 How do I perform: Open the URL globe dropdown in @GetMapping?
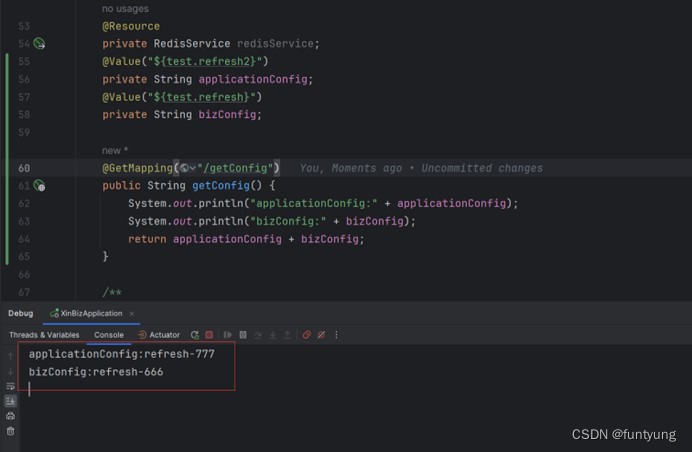click(x=187, y=168)
